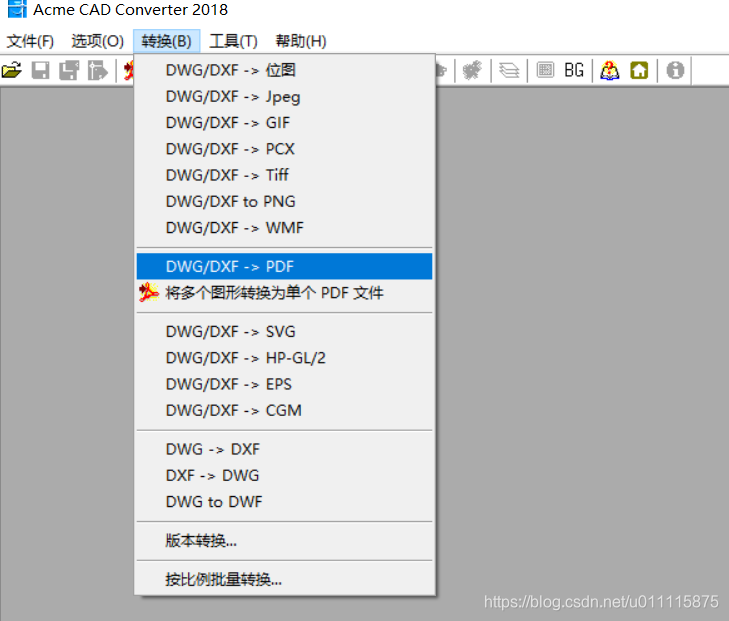
Task: Select DWG/DXF to PNG
Action: 284,202
